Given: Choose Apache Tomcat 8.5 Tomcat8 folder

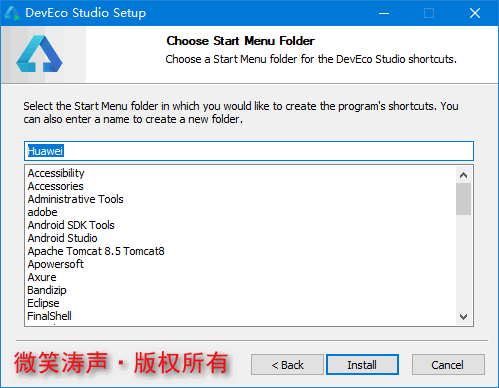Looking at the screenshot, I should coord(96,251).
